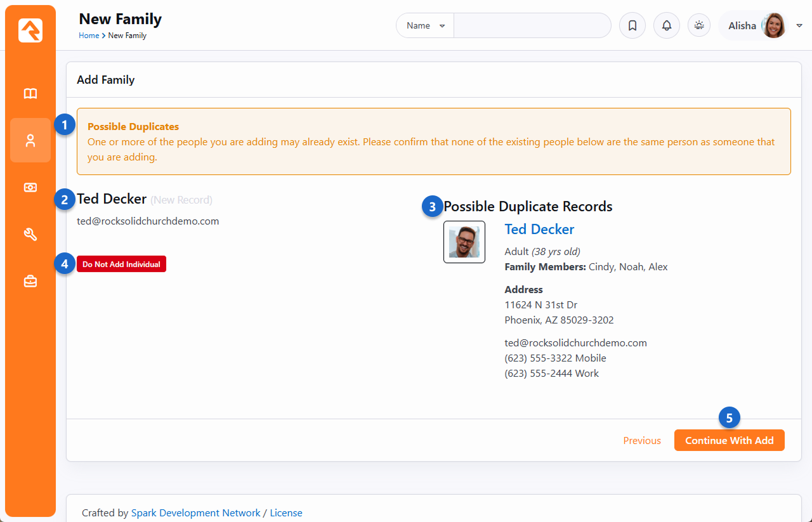
Task: Click Ted Decker's profile photo thumbnail
Action: click(464, 242)
